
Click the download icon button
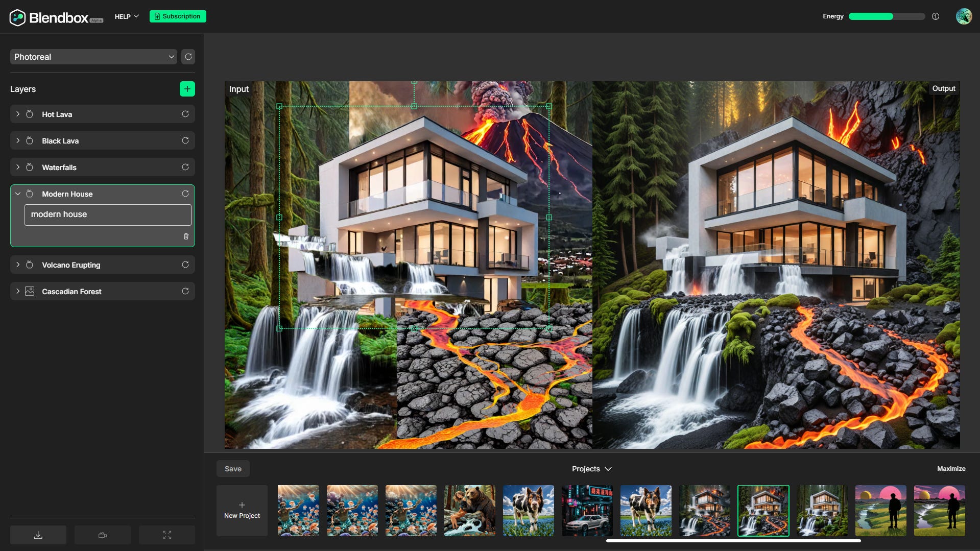coord(38,535)
